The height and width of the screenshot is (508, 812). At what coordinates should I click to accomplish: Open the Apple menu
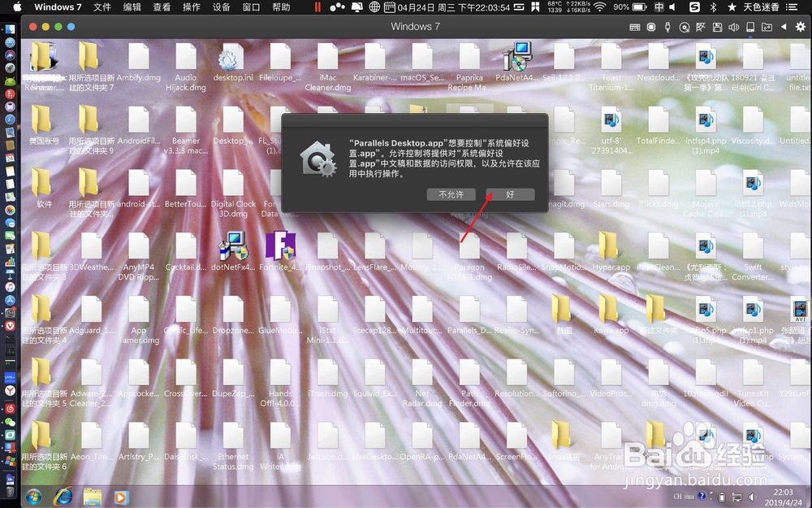point(17,7)
